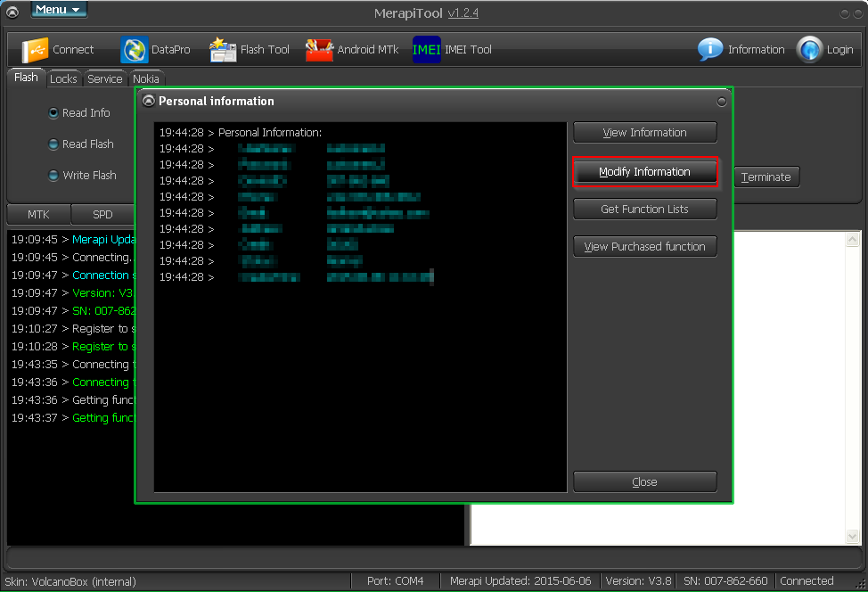Click the window resize grip in status bar
868x592 pixels.
860,584
